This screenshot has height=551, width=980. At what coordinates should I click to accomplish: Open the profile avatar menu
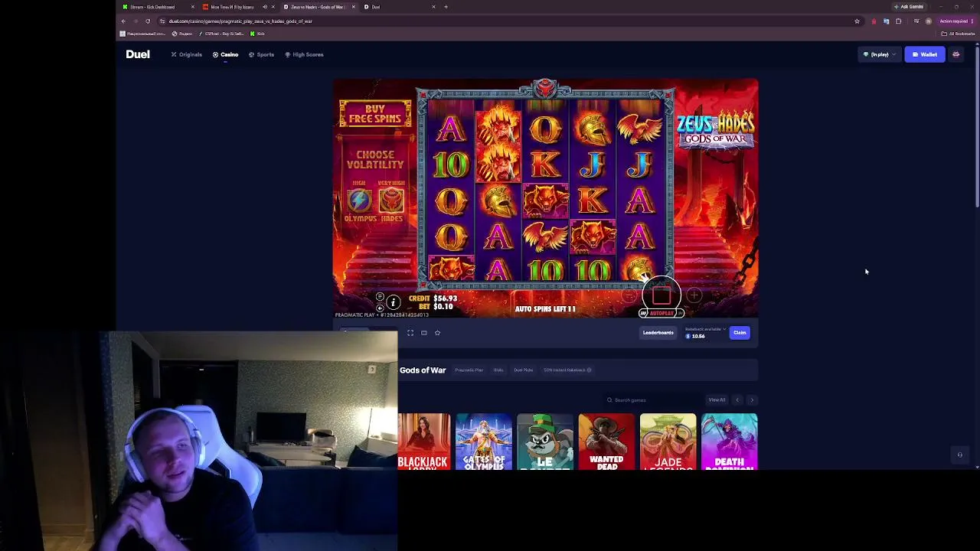click(x=955, y=54)
